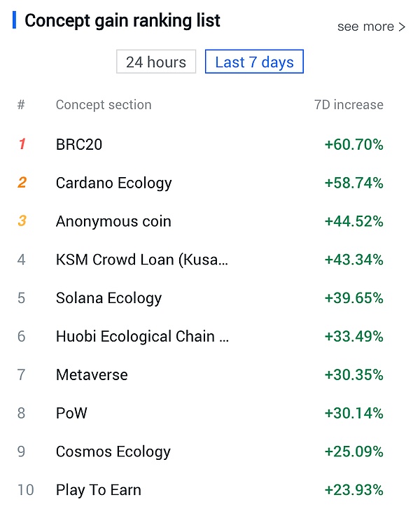Click the rank 3 yellow number
Screen dimensions: 420x511
click(22, 222)
